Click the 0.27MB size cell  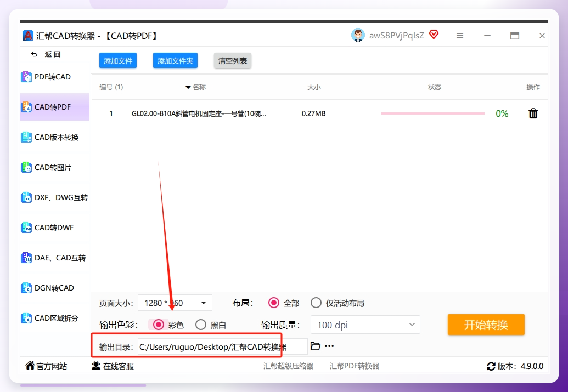point(314,113)
